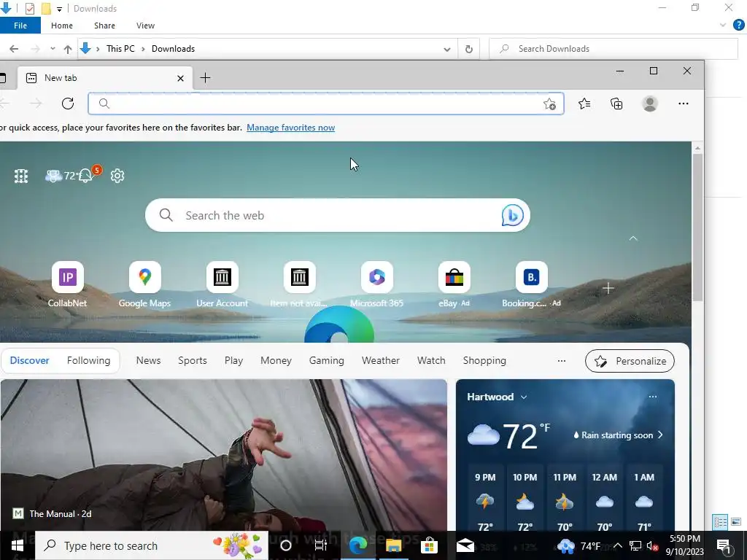747x560 pixels.
Task: Open the Play feed tab
Action: click(x=233, y=360)
